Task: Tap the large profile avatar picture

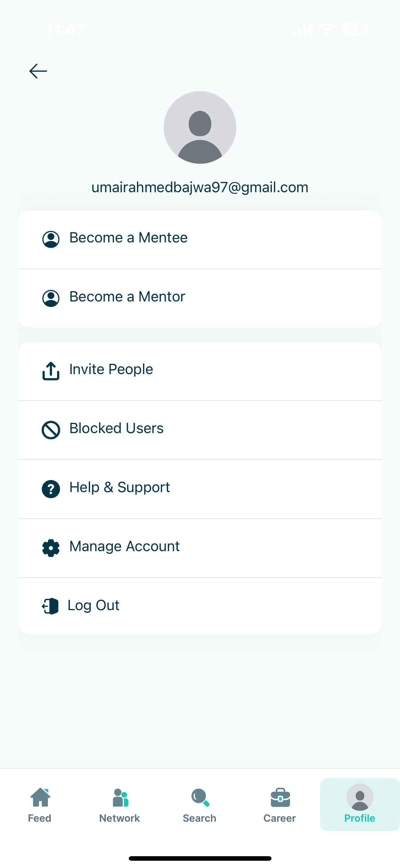Action: pyautogui.click(x=200, y=127)
